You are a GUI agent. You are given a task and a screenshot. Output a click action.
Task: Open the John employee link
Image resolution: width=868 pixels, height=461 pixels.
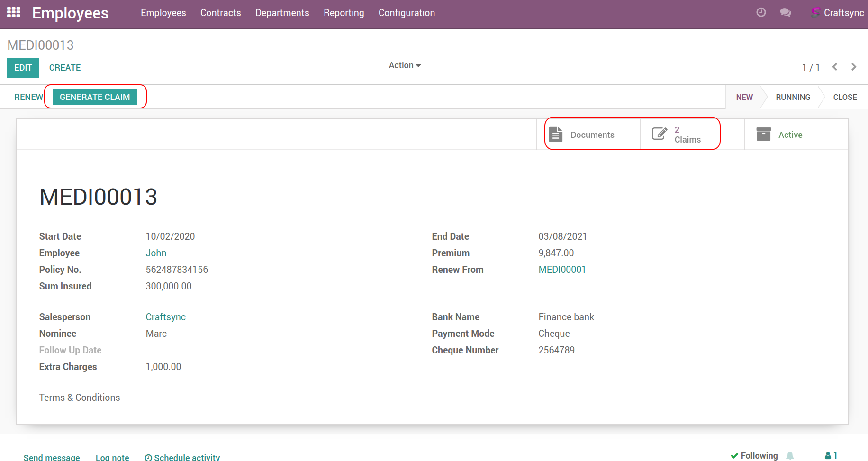(x=156, y=253)
